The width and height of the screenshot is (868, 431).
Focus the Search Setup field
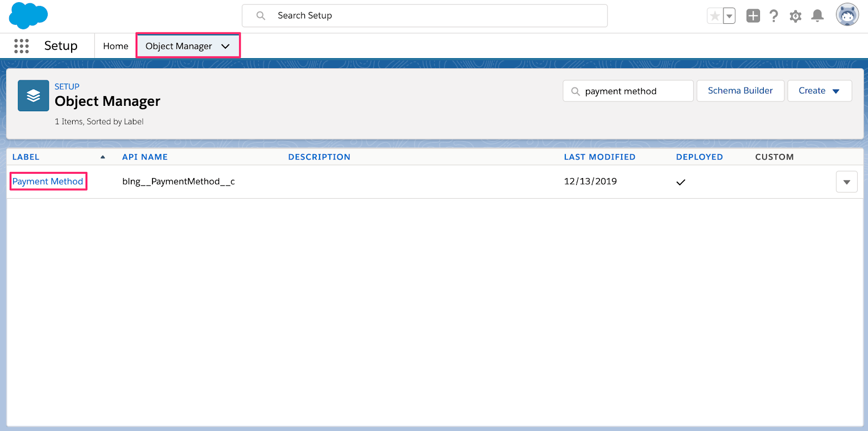point(425,16)
